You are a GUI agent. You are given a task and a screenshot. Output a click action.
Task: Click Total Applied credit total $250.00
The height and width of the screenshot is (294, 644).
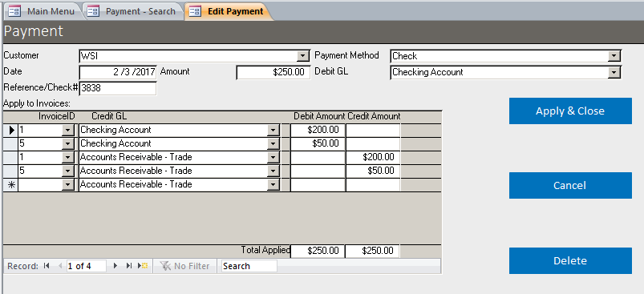coord(372,251)
